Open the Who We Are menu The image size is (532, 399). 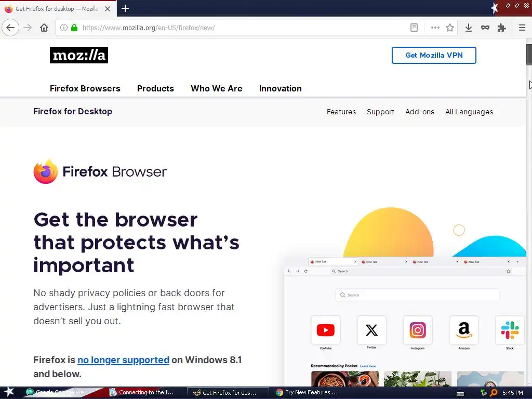tap(217, 88)
